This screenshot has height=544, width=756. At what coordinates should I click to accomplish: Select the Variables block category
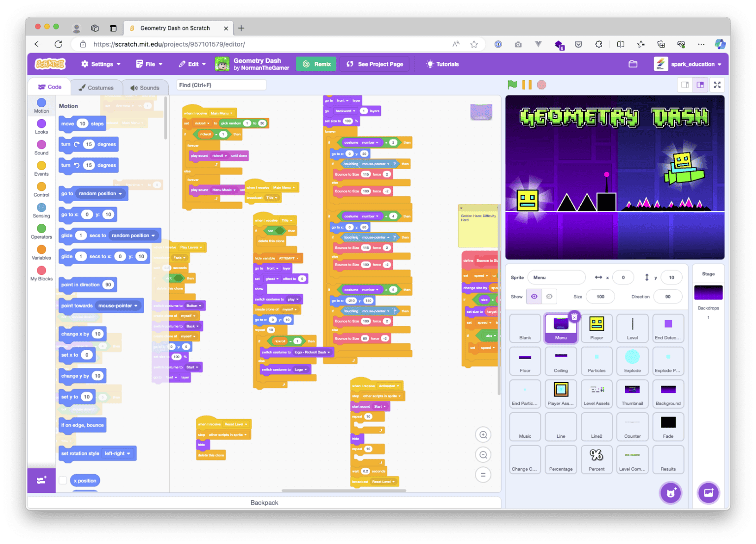pos(41,253)
